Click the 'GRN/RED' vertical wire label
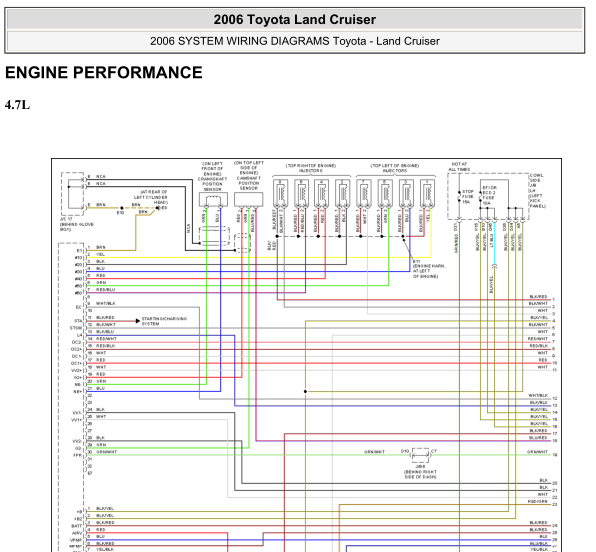Screen dimensions: 596x552 tap(456, 243)
